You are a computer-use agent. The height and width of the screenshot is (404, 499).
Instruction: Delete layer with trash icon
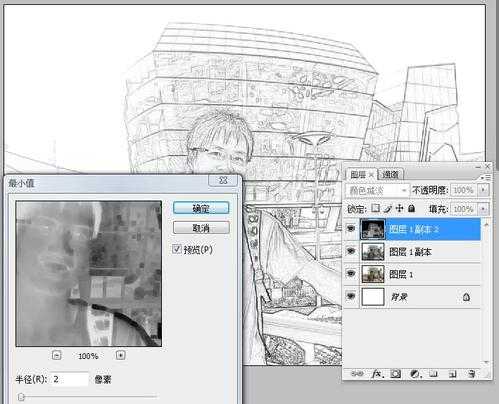(471, 374)
